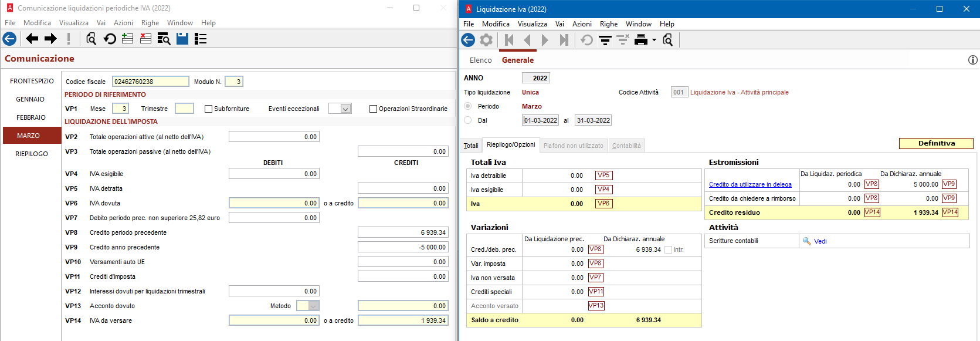980x341 pixels.
Task: Open document preview in the Comunicazione toolbar
Action: [91, 39]
